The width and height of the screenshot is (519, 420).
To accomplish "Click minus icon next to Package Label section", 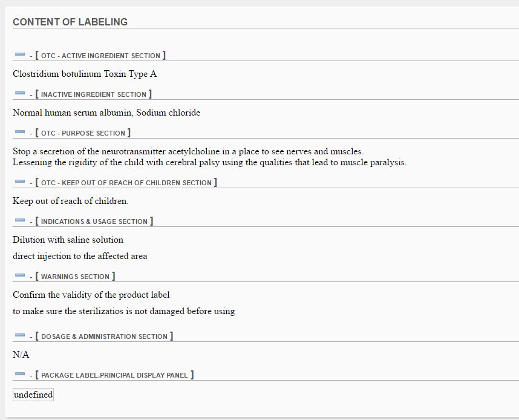I will (20, 375).
